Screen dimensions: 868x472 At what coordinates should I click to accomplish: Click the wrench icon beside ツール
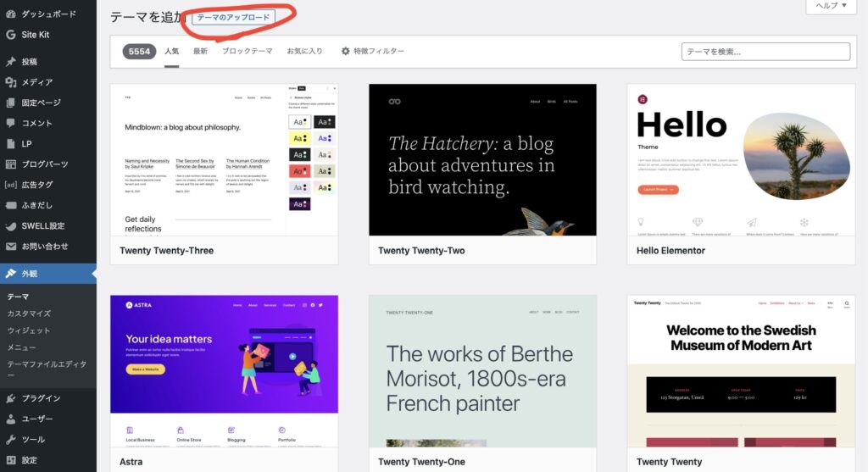click(10, 439)
